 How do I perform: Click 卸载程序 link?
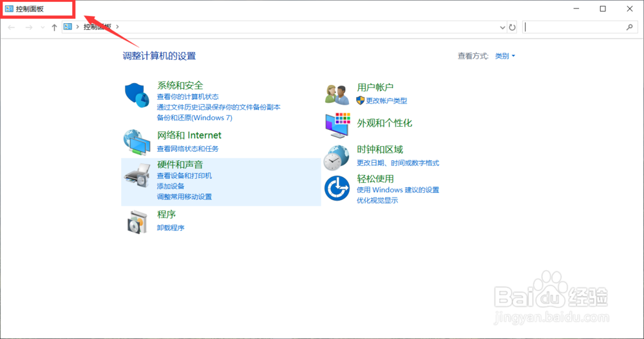(171, 228)
